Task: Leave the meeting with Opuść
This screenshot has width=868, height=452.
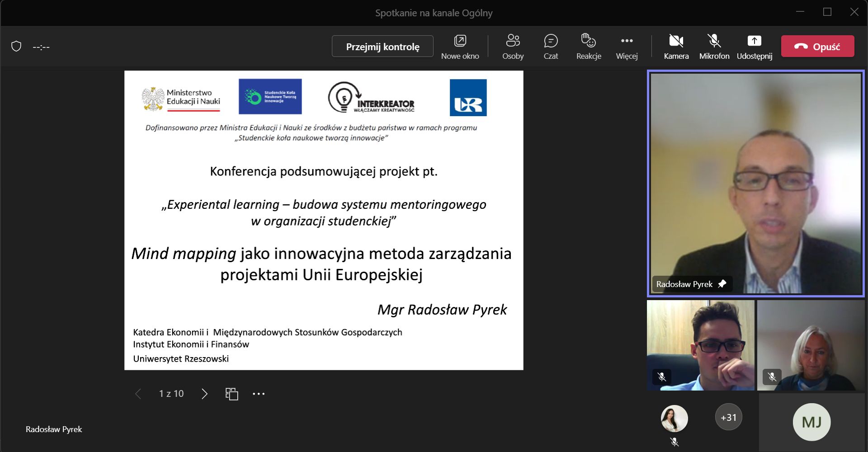Action: coord(817,47)
